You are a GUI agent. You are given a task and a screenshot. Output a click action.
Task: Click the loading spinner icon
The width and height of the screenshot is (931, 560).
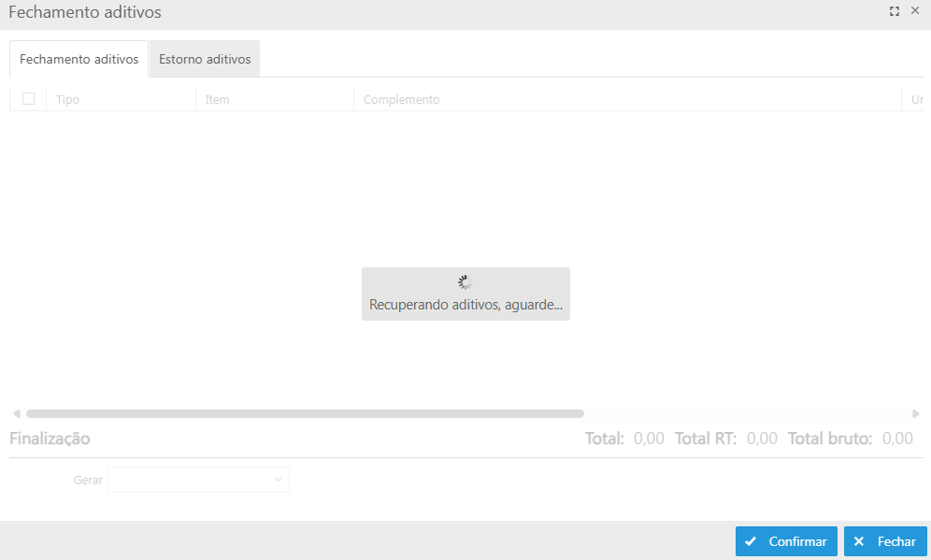(x=465, y=282)
